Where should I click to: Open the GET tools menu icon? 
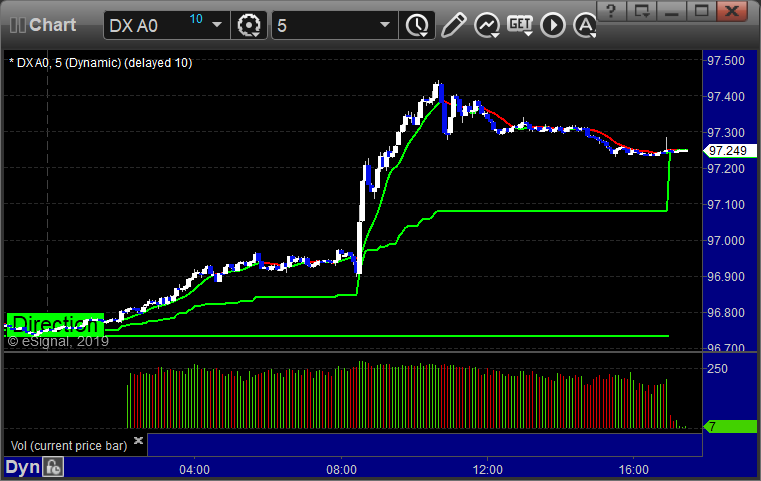tap(520, 25)
